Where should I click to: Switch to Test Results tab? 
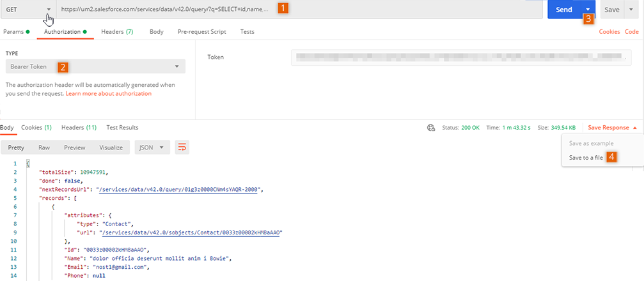(x=122, y=128)
